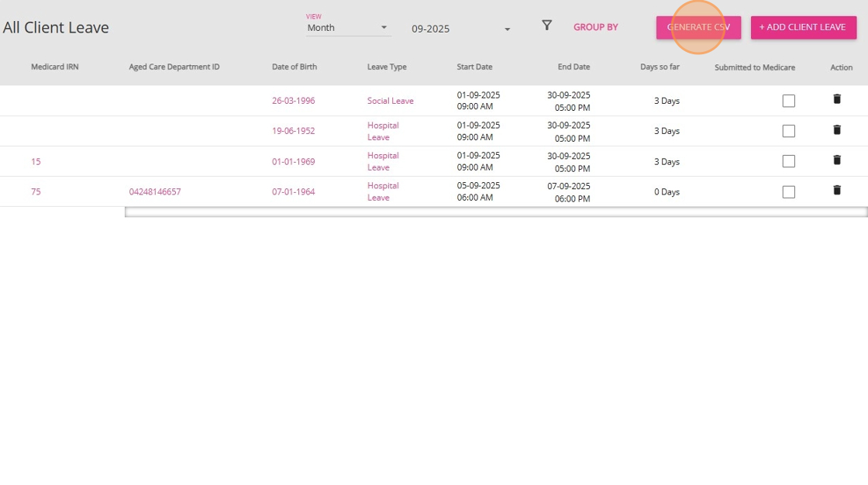
Task: Mark IRN 15 leave as submitted to Medicare
Action: click(789, 161)
